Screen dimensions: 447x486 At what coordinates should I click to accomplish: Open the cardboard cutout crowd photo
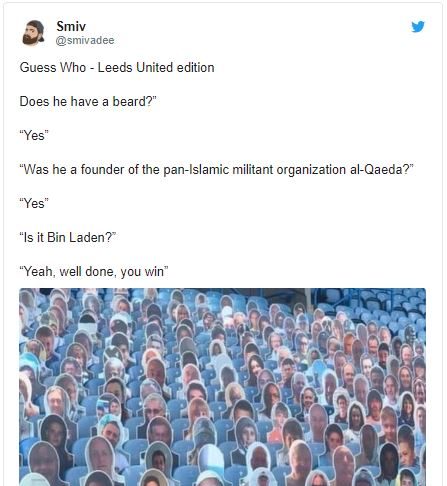click(x=222, y=387)
